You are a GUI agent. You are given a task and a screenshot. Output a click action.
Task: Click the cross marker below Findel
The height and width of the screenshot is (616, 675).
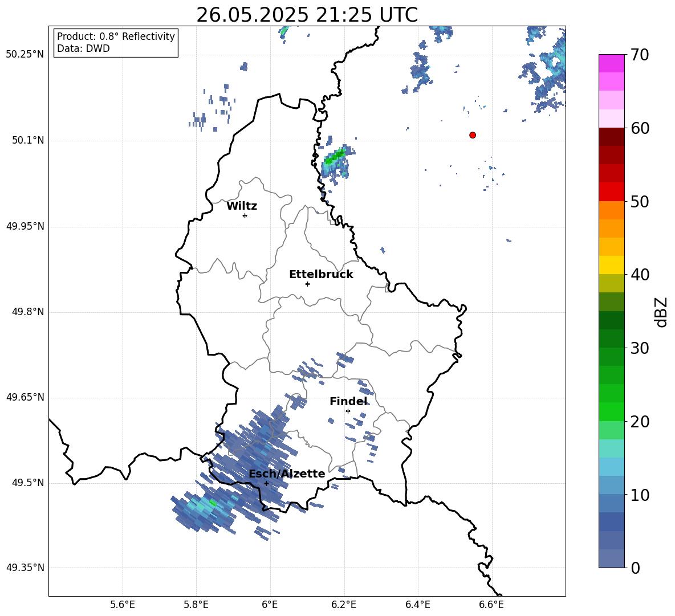click(x=348, y=411)
